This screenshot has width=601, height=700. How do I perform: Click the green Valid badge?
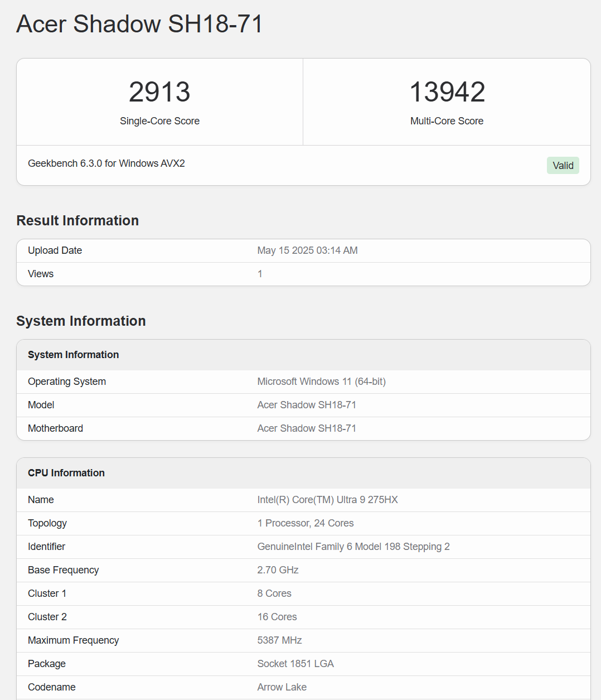click(563, 166)
